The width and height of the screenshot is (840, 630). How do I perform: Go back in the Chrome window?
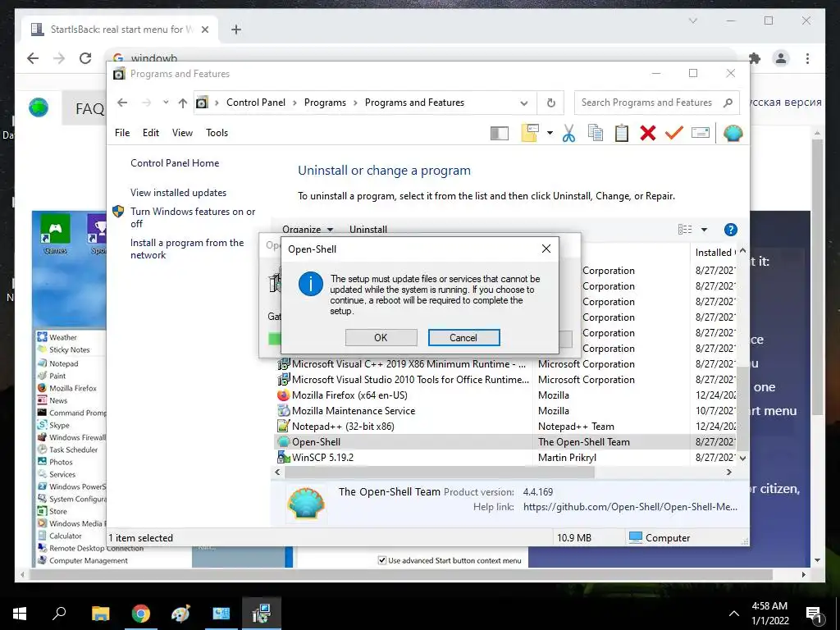(x=33, y=58)
